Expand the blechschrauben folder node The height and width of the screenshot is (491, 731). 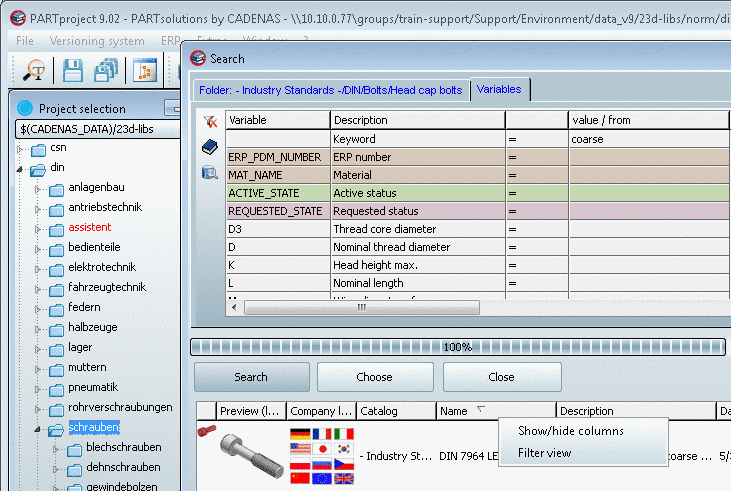tap(56, 450)
